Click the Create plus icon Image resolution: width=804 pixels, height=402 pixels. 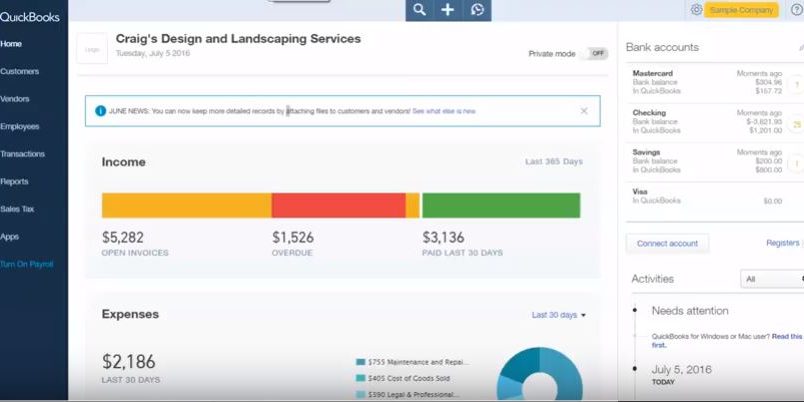click(448, 10)
